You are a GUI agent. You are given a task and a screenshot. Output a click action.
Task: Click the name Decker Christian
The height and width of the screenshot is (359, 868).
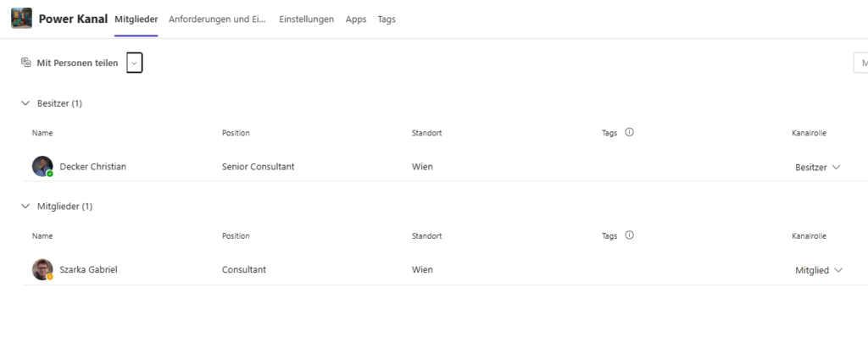93,167
